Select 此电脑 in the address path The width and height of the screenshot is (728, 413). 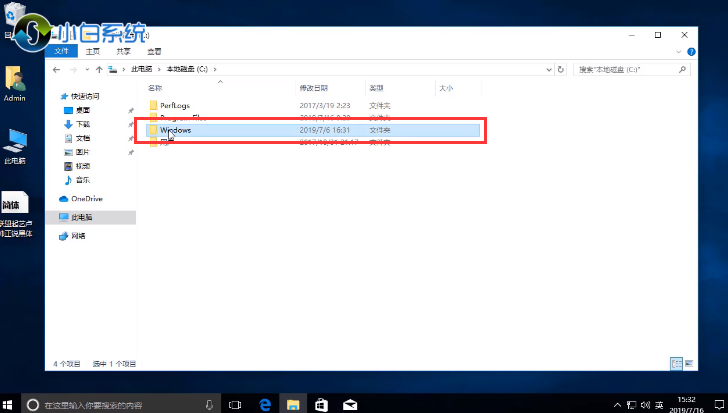142,69
